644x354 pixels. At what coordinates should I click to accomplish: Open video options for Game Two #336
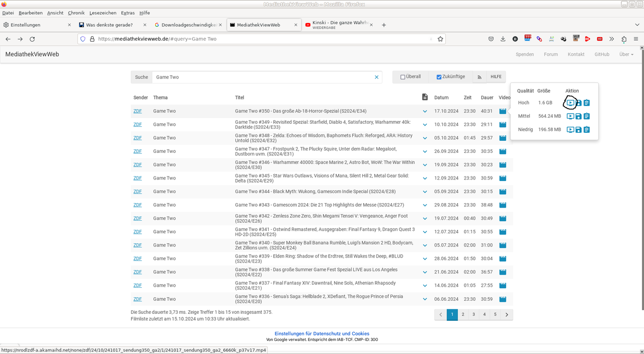coord(503,299)
